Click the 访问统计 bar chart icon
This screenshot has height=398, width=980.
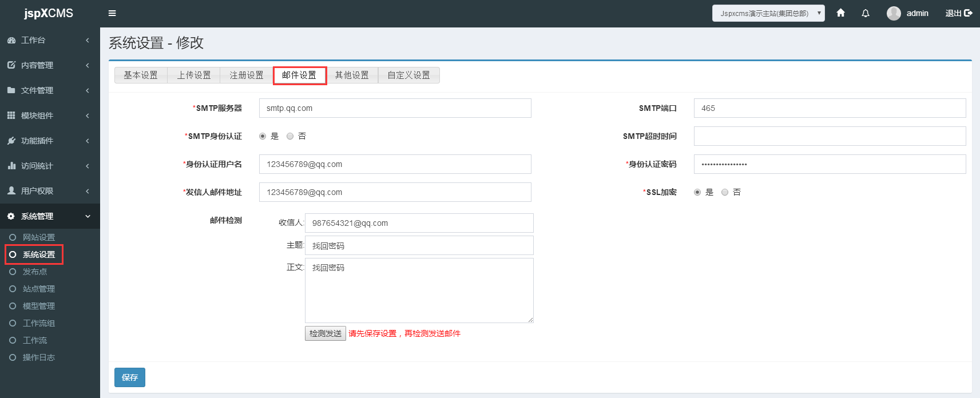tap(11, 166)
